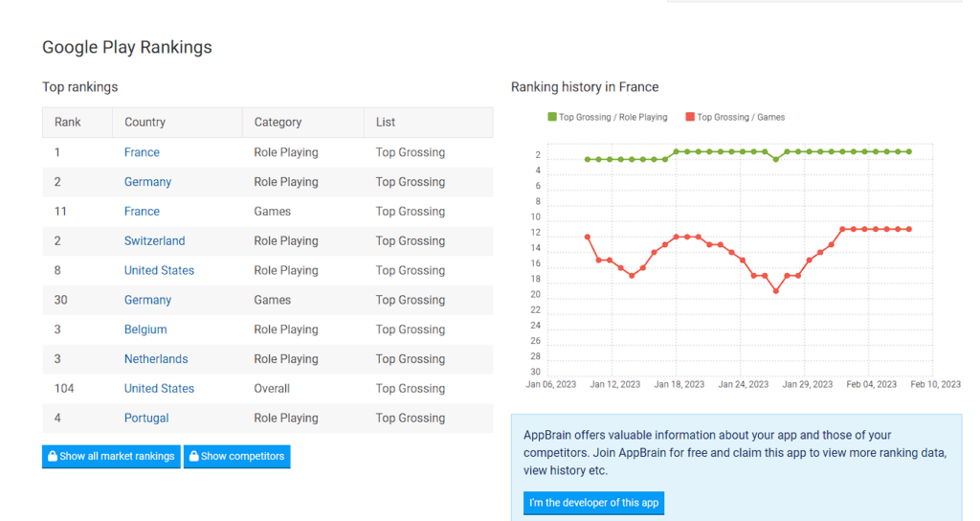Screen dimensions: 980x521
Task: Select the Belgium country link
Action: coord(145,329)
